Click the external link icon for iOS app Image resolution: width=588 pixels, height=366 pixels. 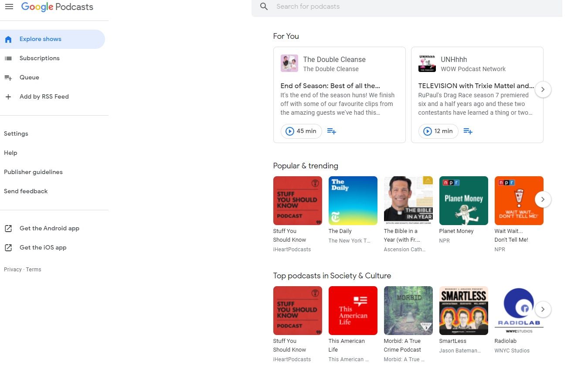tap(8, 248)
